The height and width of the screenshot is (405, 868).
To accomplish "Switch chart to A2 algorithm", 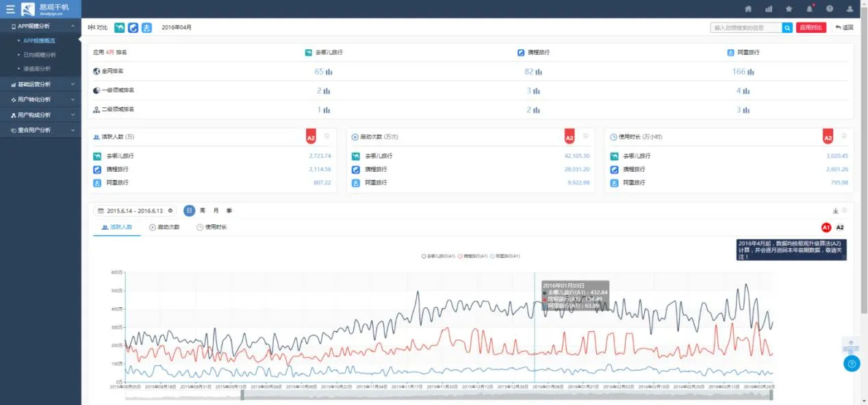I will click(x=840, y=227).
